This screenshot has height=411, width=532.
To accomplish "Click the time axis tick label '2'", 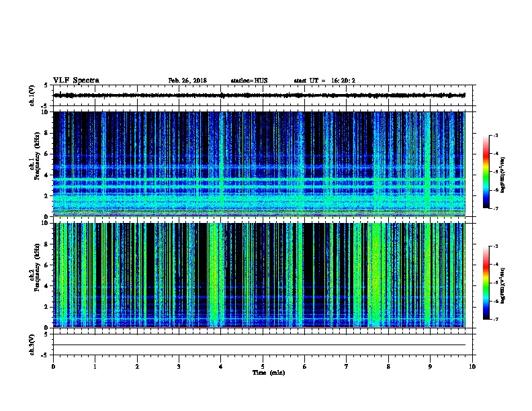I will pos(137,367).
